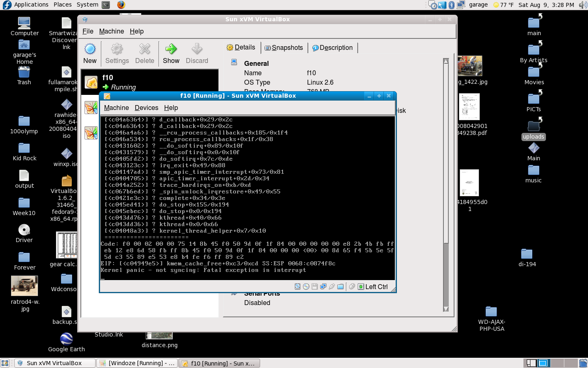Click the CD/DVD status bar icon
588x368 pixels.
306,287
